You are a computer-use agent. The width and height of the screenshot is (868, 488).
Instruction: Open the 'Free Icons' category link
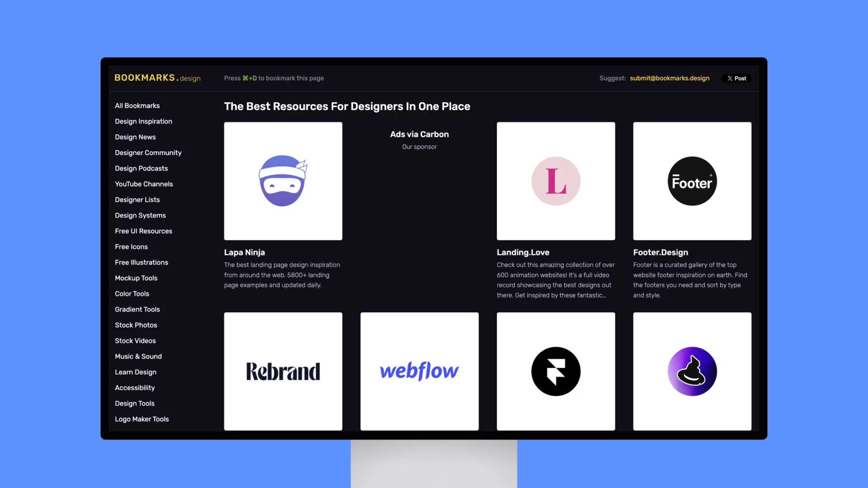(x=132, y=247)
